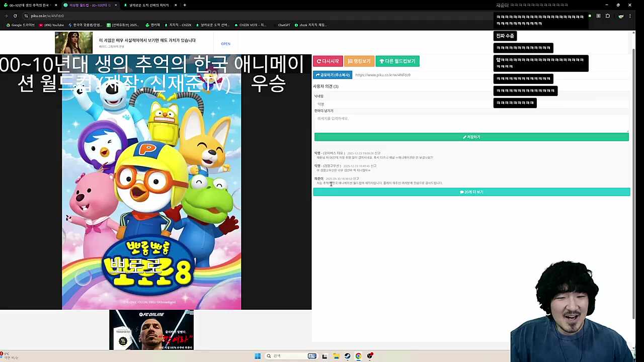644x362 pixels.
Task: Open the black taskbar icon after search box
Action: tap(325, 356)
